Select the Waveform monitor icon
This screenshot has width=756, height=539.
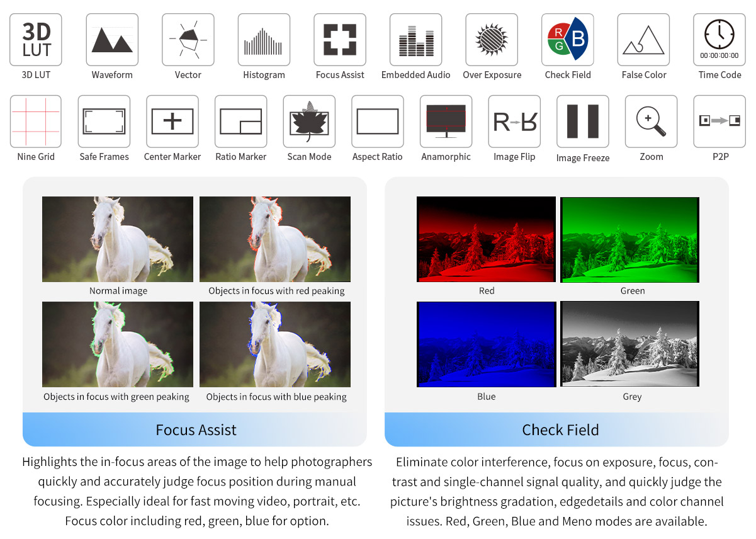(x=112, y=40)
